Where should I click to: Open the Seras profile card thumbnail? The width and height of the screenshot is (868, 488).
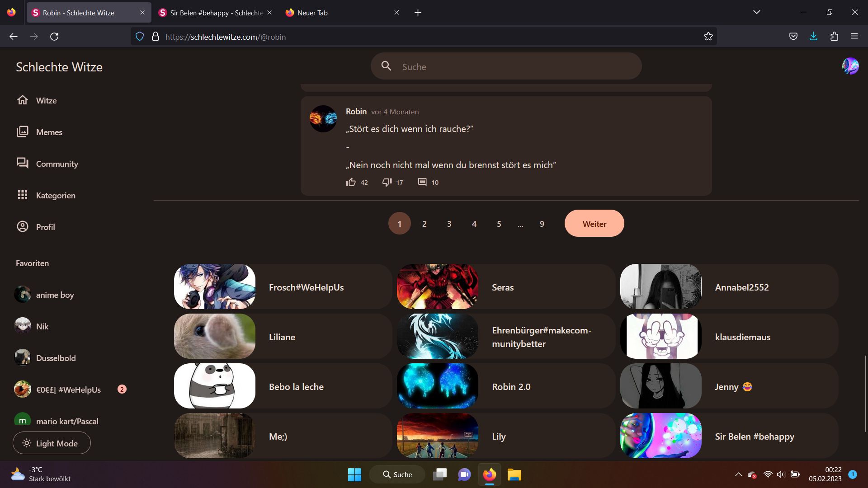[437, 287]
